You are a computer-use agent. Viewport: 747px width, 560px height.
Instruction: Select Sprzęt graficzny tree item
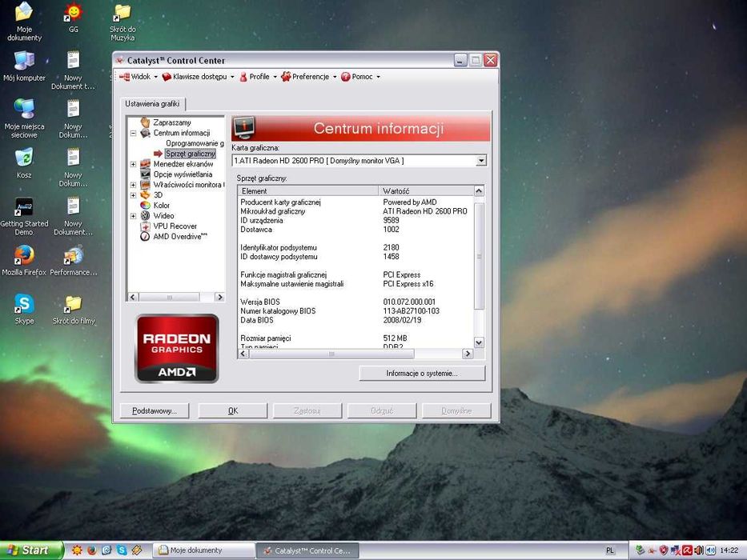pyautogui.click(x=190, y=154)
